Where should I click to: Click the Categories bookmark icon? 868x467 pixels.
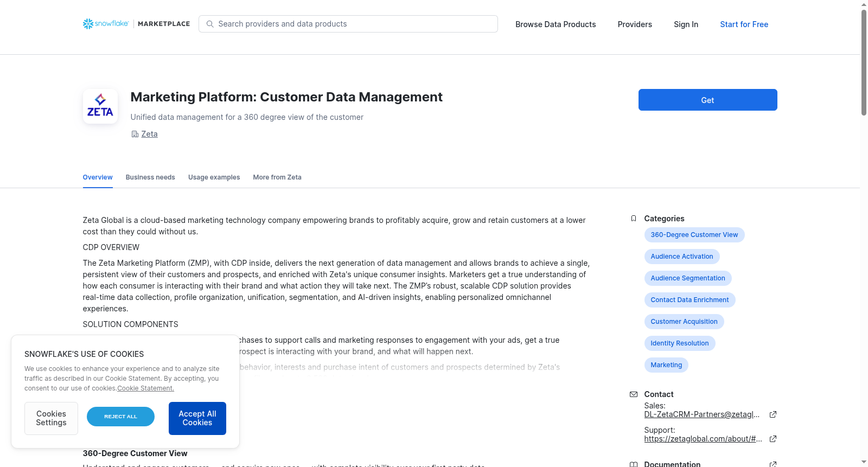pyautogui.click(x=634, y=219)
